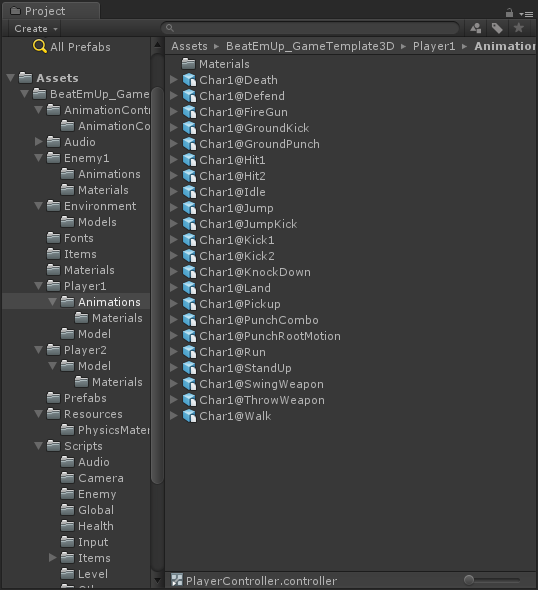Click the Materials folder icon in file list
Image resolution: width=538 pixels, height=590 pixels.
188,64
